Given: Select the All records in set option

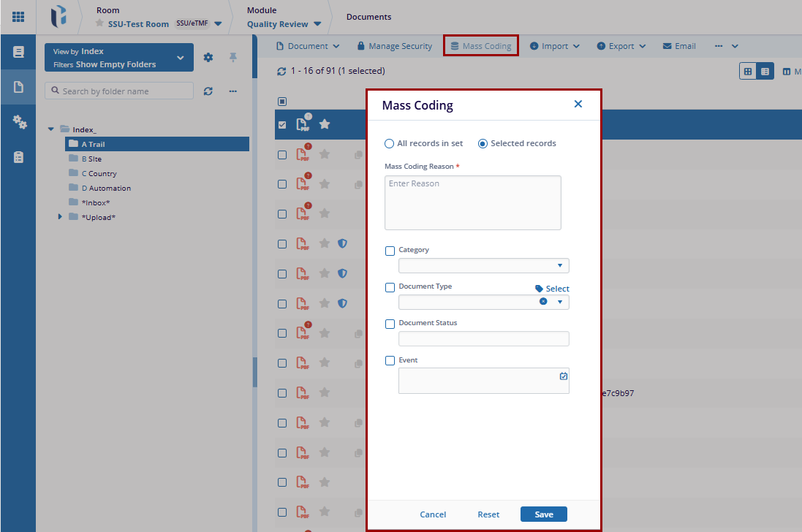Looking at the screenshot, I should (390, 144).
